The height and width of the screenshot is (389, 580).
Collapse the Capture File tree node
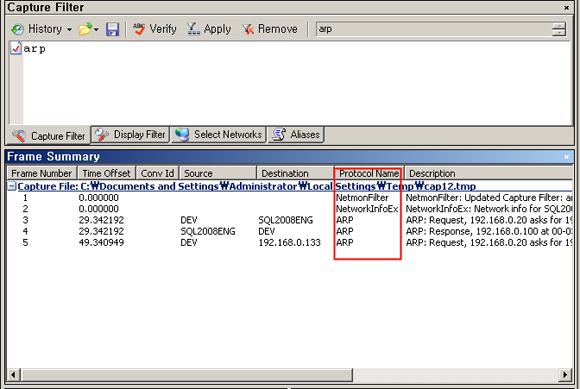12,186
